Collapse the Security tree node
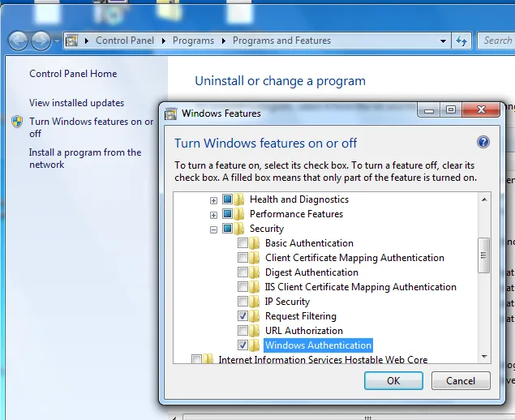Viewport: 515px width, 420px height. (213, 229)
